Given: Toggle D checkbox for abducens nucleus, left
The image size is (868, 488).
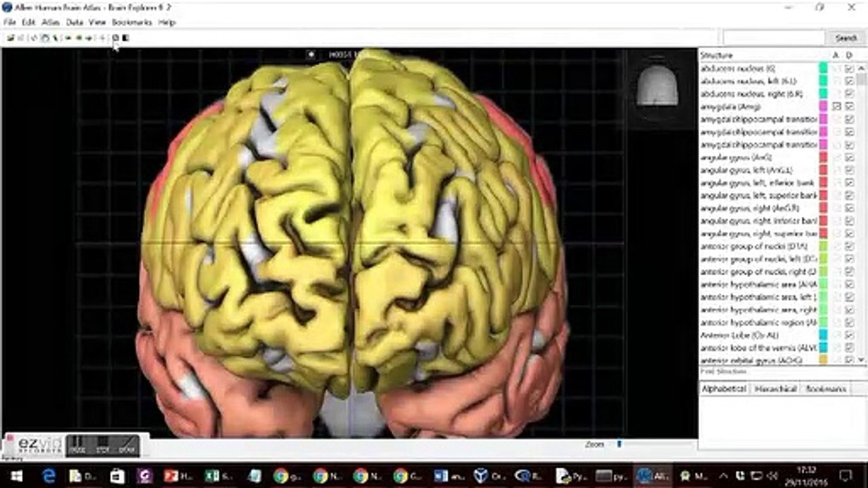Looking at the screenshot, I should pyautogui.click(x=850, y=81).
